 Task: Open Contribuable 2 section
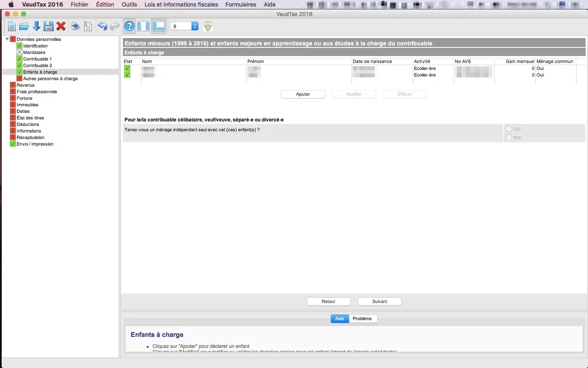tap(38, 65)
